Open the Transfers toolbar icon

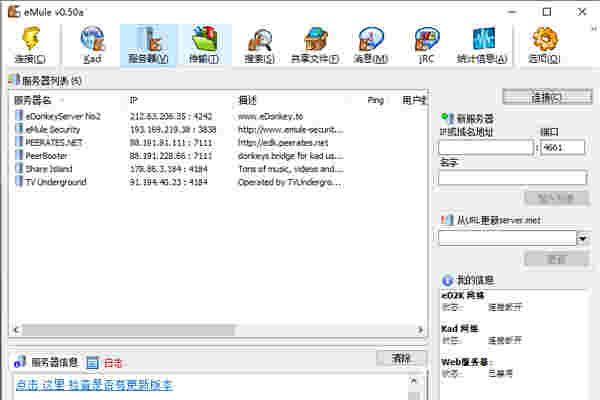pos(204,39)
